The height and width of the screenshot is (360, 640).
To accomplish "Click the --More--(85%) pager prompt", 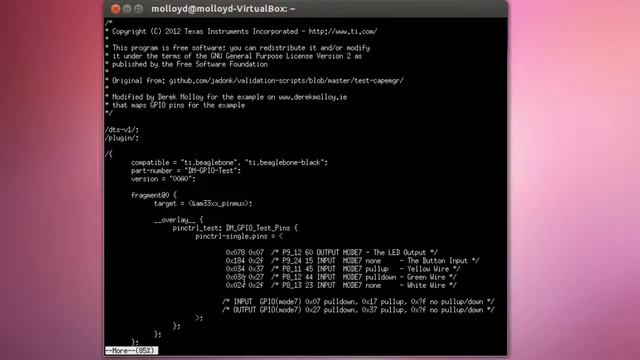I will click(x=131, y=351).
